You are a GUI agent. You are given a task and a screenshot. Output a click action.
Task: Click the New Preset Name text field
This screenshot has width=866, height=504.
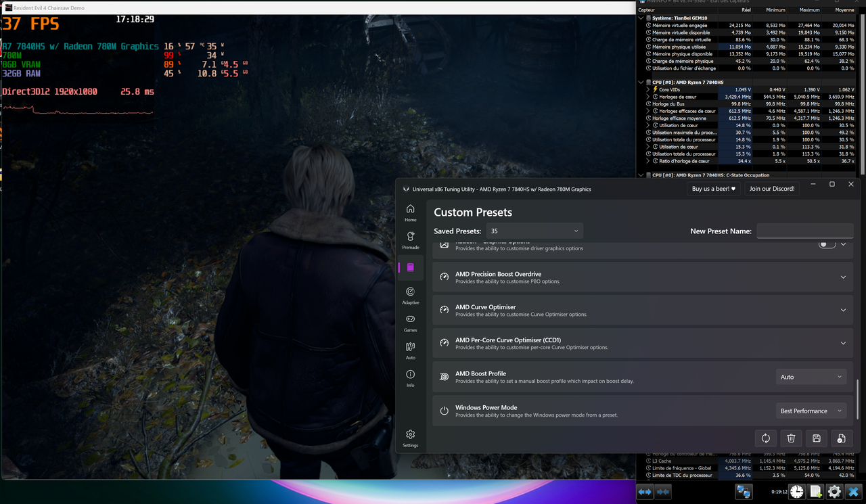[804, 231]
